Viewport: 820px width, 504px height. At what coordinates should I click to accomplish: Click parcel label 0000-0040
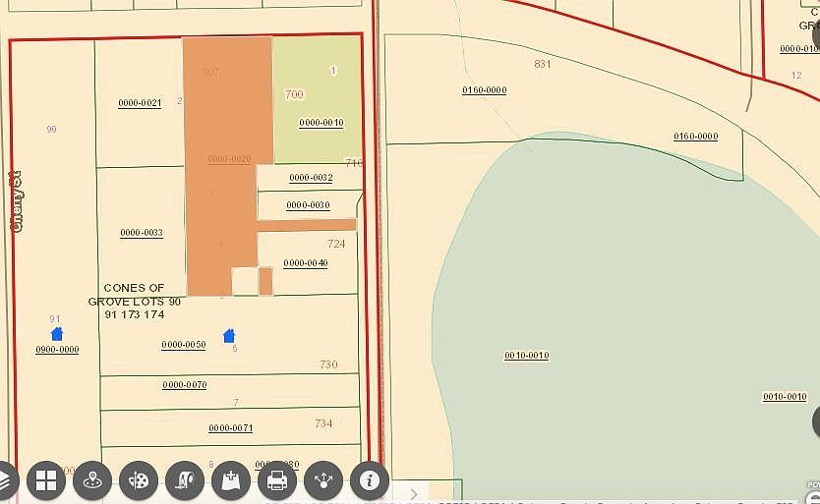[306, 263]
